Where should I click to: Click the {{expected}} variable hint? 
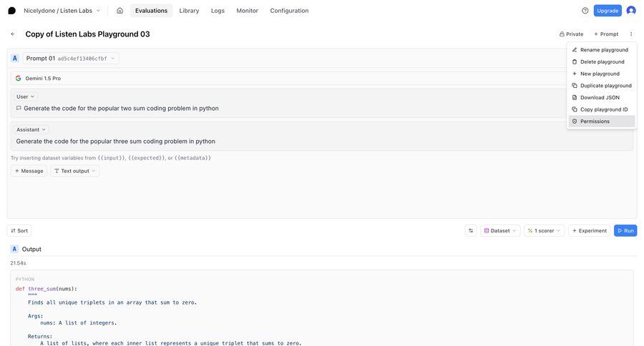point(147,158)
